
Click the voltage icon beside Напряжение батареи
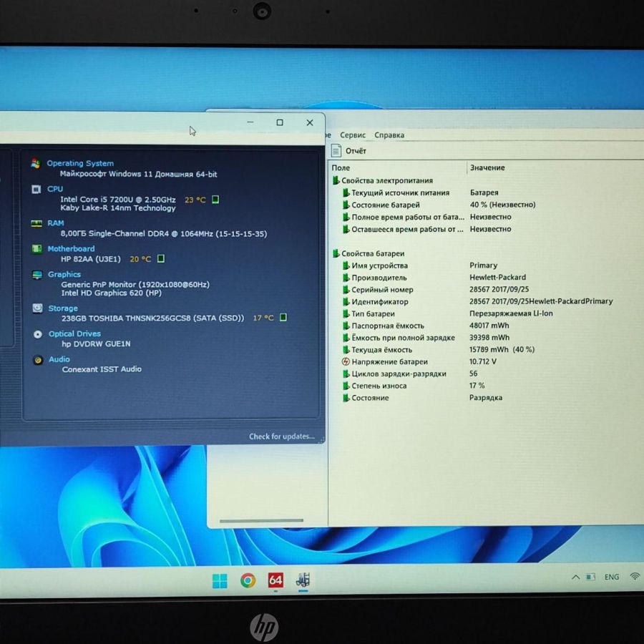point(346,362)
